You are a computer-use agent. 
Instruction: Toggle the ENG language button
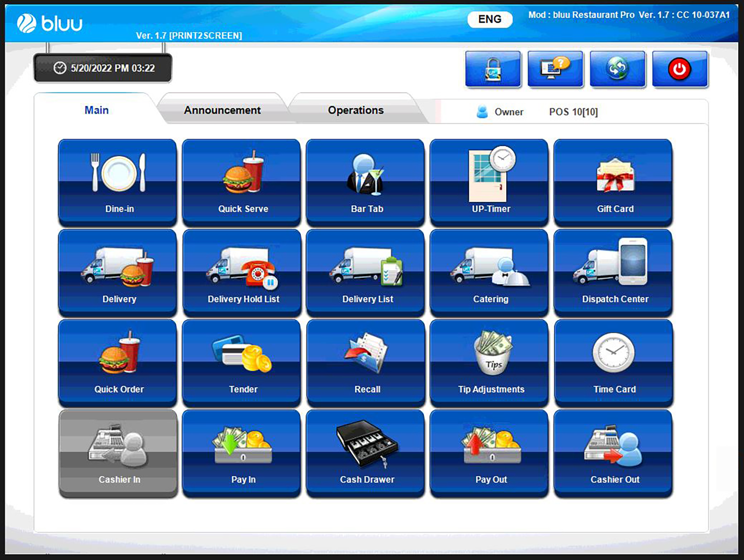(x=490, y=19)
